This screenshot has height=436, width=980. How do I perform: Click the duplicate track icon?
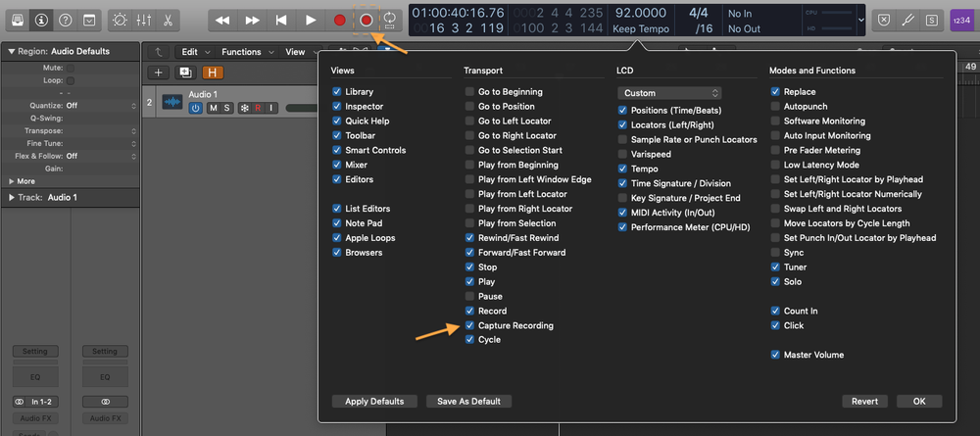(185, 73)
